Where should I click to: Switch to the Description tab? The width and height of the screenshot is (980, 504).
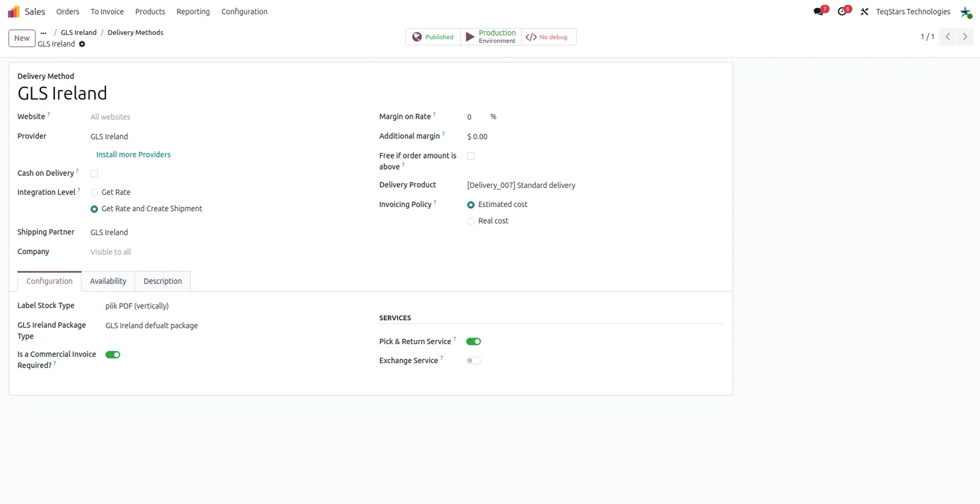163,282
